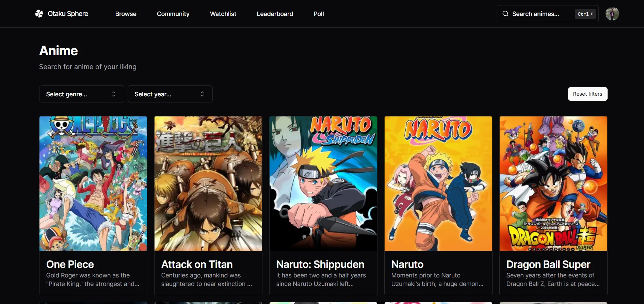Click 'Search for anime of your liking' subtitle

[x=88, y=67]
